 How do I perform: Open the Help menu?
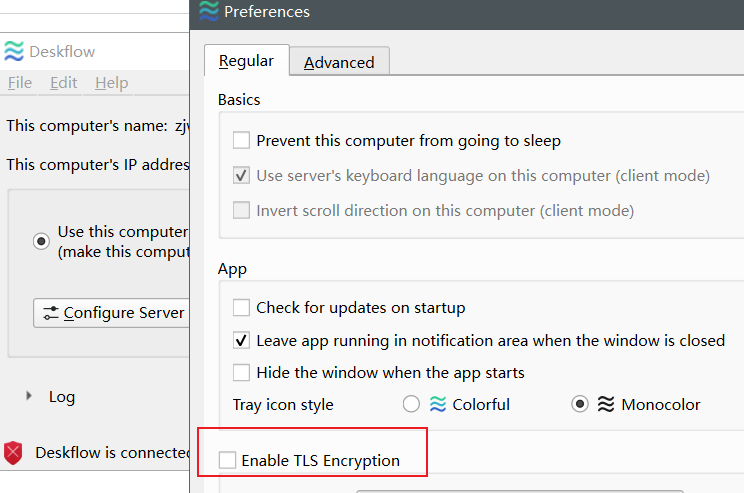click(111, 83)
